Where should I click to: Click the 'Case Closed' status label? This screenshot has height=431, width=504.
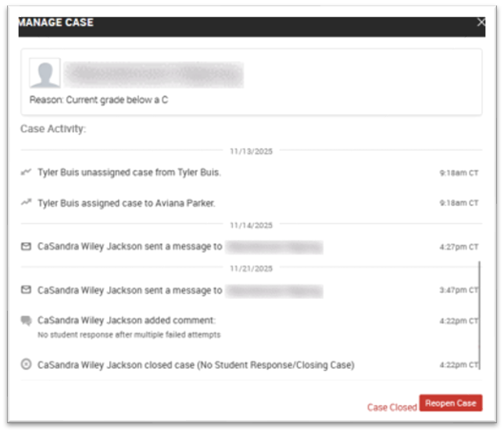pyautogui.click(x=391, y=408)
